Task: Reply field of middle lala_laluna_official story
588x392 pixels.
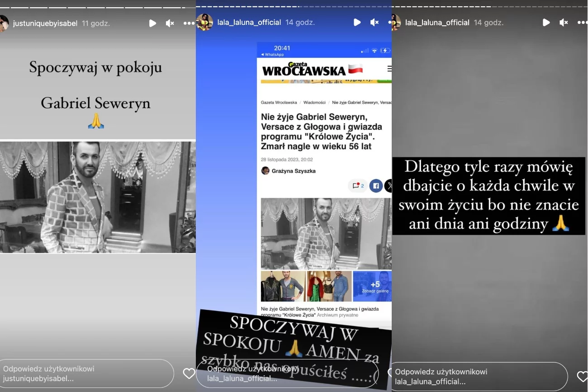Action: tap(287, 374)
